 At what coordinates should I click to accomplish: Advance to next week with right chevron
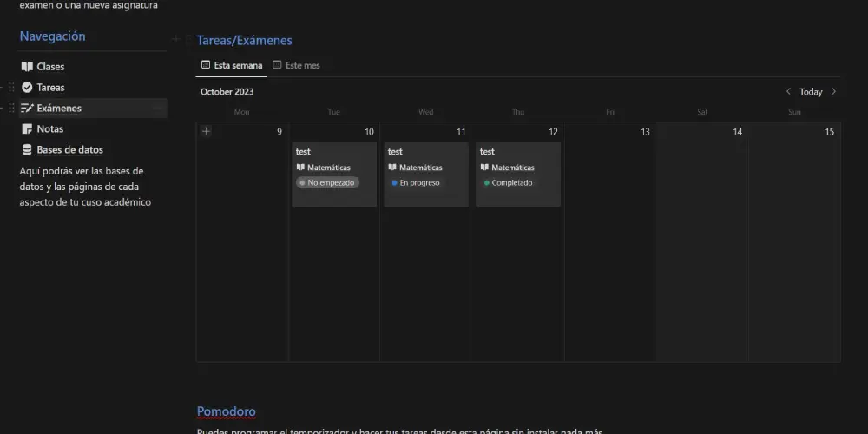tap(833, 92)
